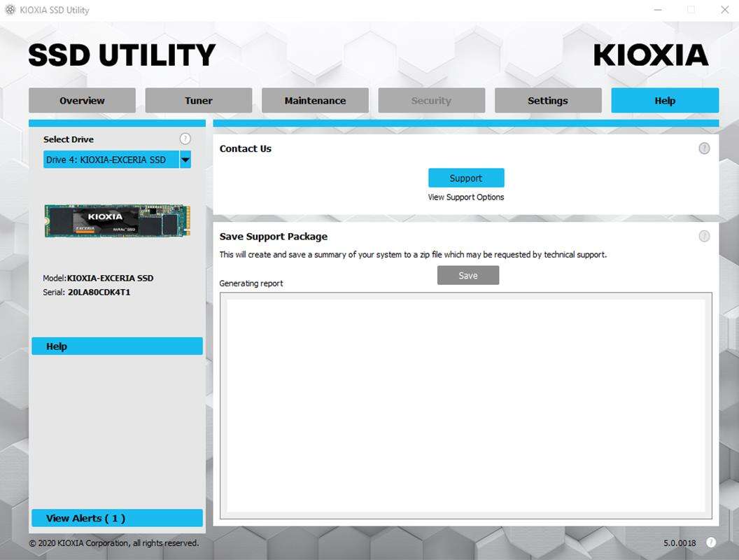Select the Help tab
Viewport: 739px width, 560px height.
665,101
